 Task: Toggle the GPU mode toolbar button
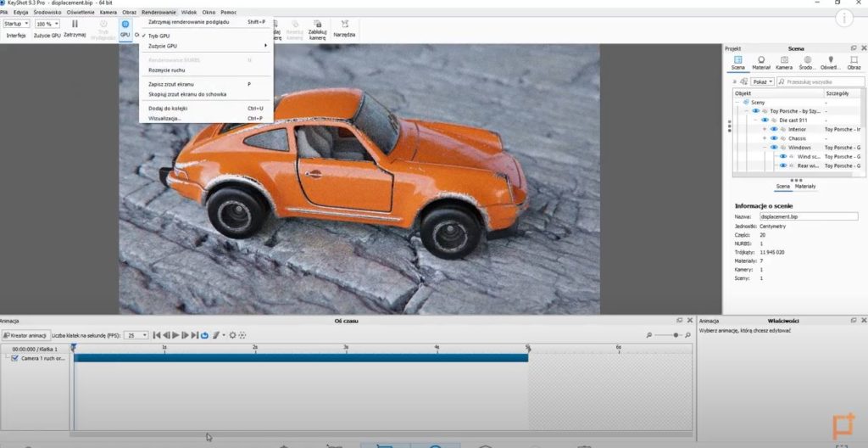tap(125, 28)
